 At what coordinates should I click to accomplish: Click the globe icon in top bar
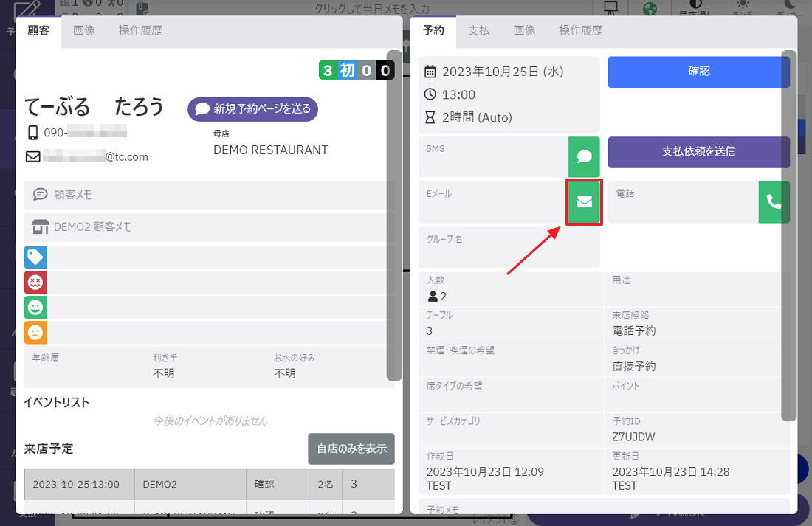[650, 10]
